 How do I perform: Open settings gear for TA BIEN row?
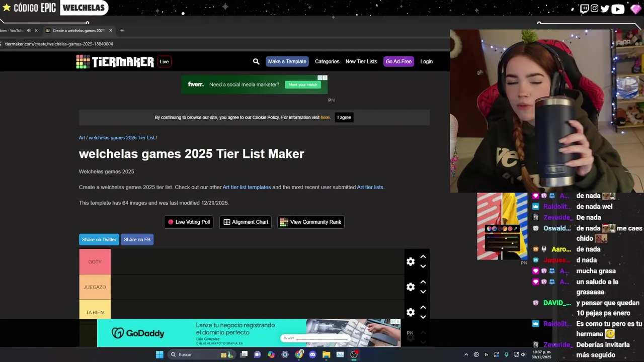pos(411,312)
